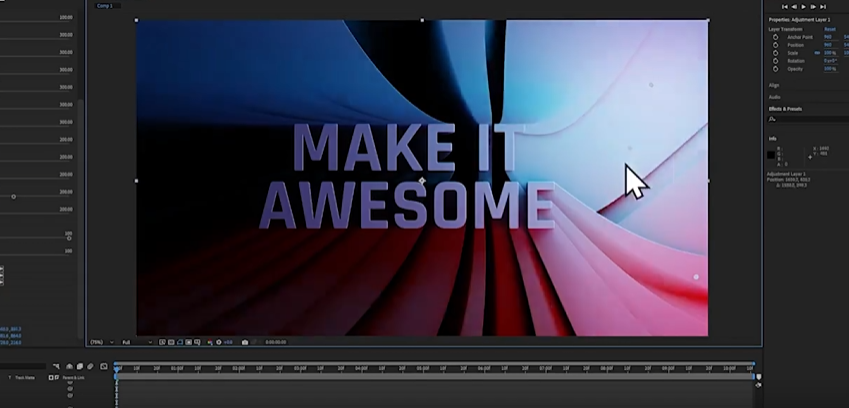The height and width of the screenshot is (408, 849).
Task: Enable the Opacity stopwatch keyframing
Action: click(776, 69)
